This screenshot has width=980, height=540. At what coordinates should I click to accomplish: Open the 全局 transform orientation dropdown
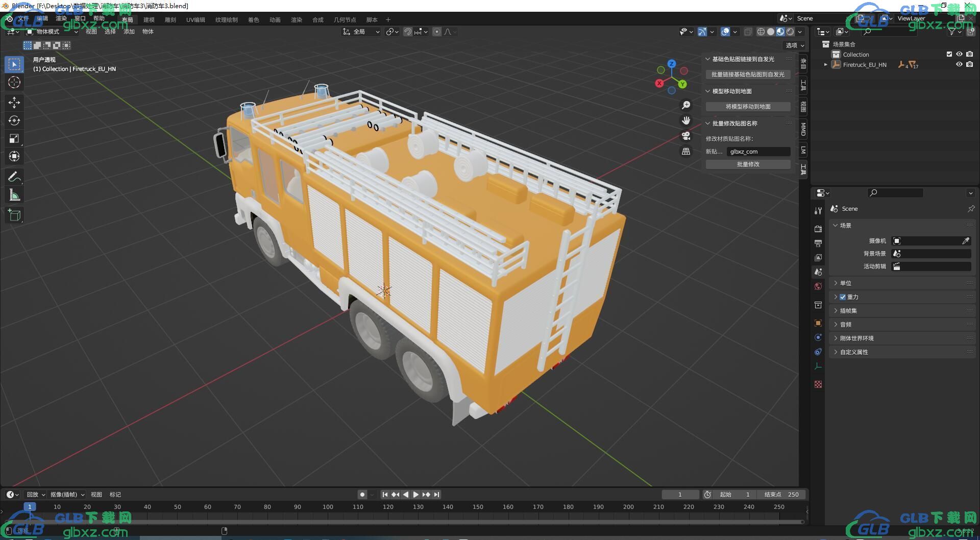[361, 32]
